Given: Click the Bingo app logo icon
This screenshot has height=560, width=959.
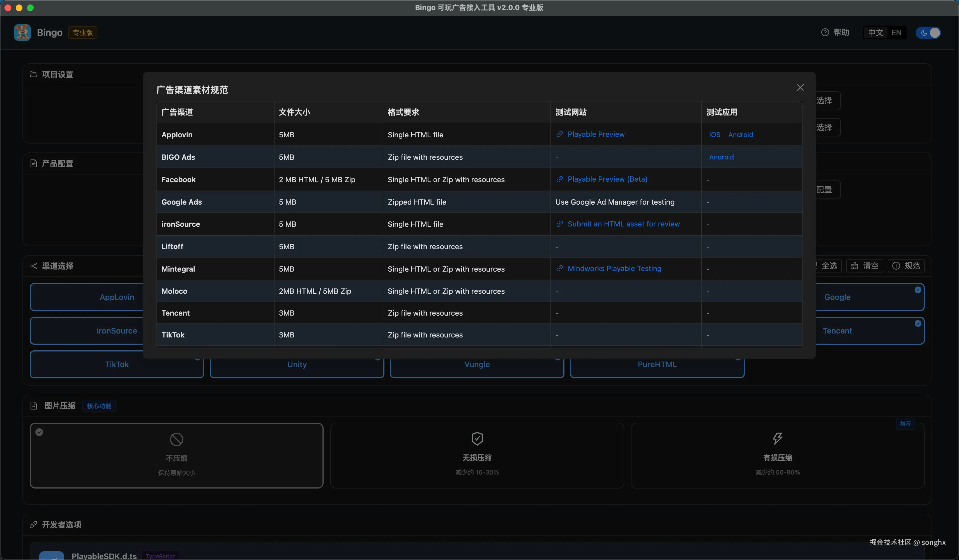Looking at the screenshot, I should point(22,32).
